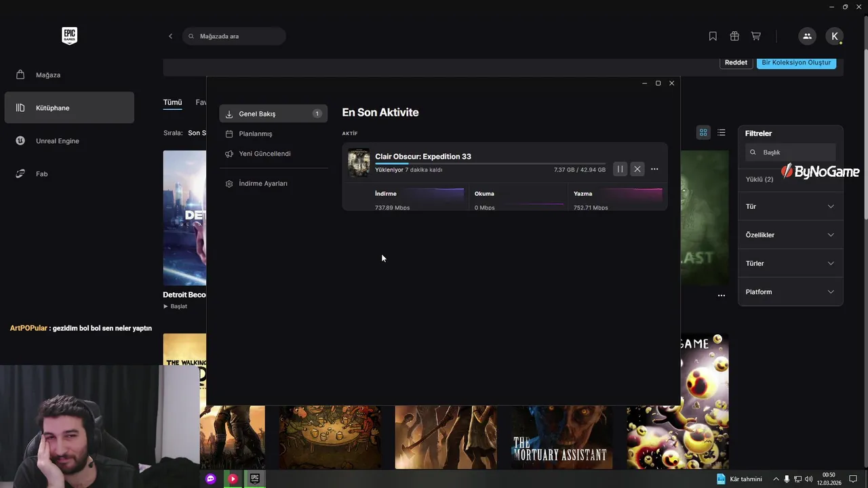
Task: Open the friends icon
Action: [x=807, y=36]
